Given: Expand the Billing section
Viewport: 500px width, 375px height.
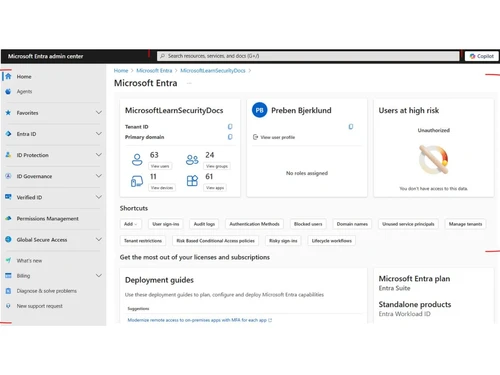Looking at the screenshot, I should (99, 276).
